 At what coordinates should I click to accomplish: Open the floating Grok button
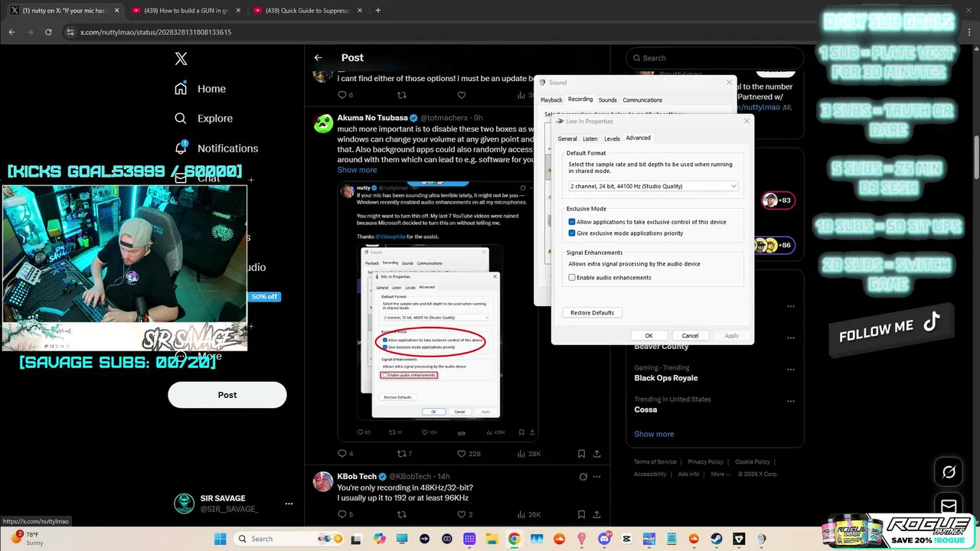click(x=949, y=472)
